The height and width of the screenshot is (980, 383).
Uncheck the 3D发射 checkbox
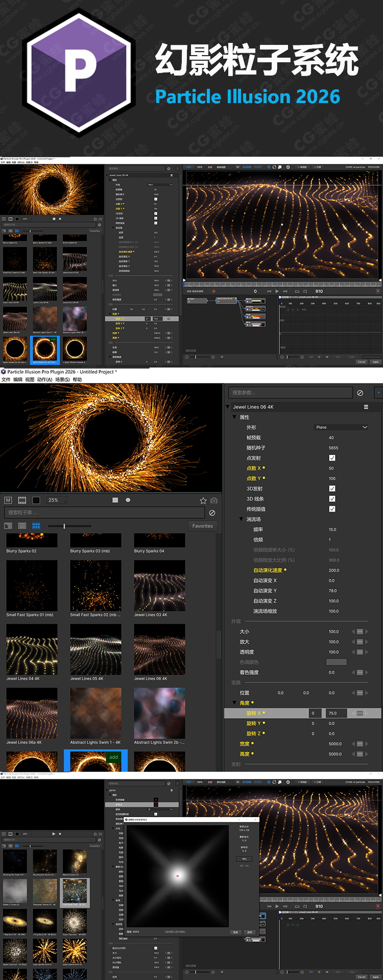[332, 488]
